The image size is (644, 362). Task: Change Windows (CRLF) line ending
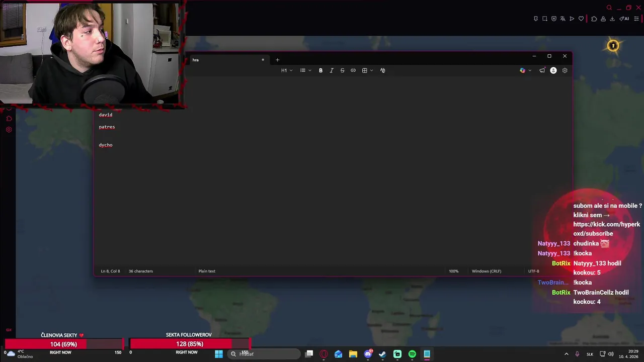coord(487,271)
